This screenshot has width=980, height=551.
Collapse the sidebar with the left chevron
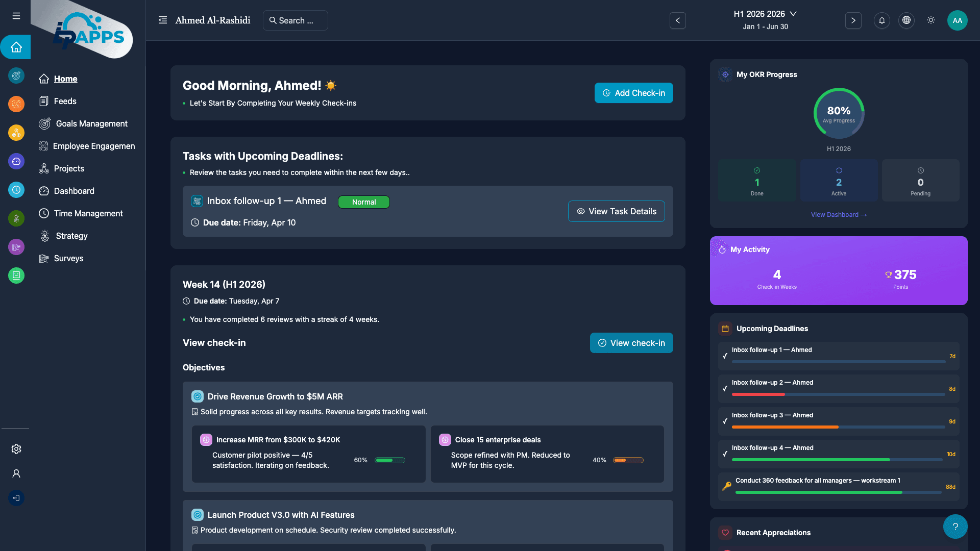(x=677, y=20)
